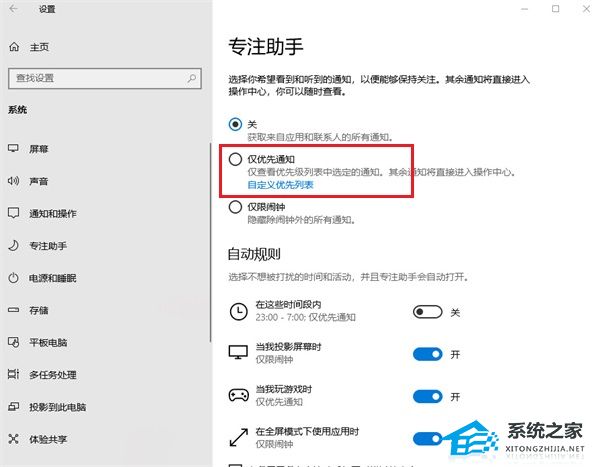Image resolution: width=600 pixels, height=467 pixels.
Task: Open the 存储 settings page
Action: pyautogui.click(x=39, y=310)
